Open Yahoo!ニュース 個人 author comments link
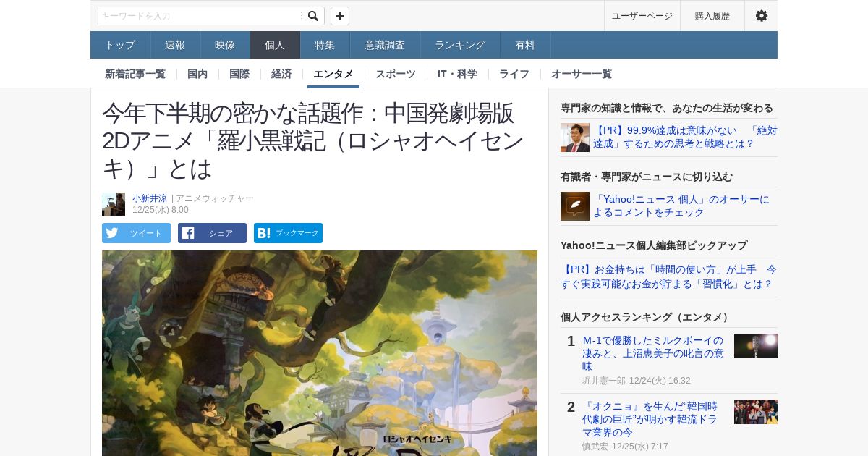This screenshot has height=456, width=868. click(681, 206)
